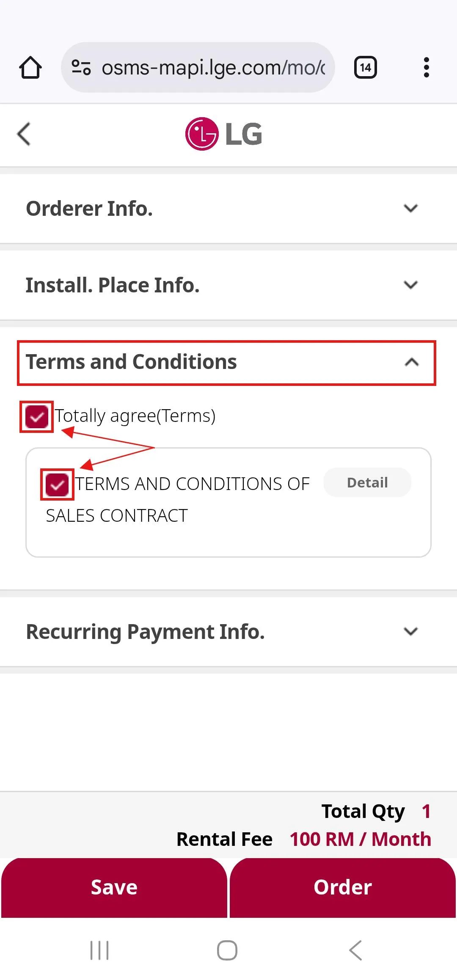Collapse Terms and Conditions section

click(x=411, y=363)
